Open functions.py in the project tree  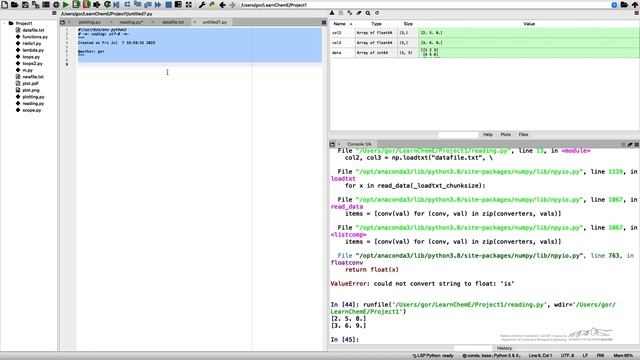(x=35, y=37)
